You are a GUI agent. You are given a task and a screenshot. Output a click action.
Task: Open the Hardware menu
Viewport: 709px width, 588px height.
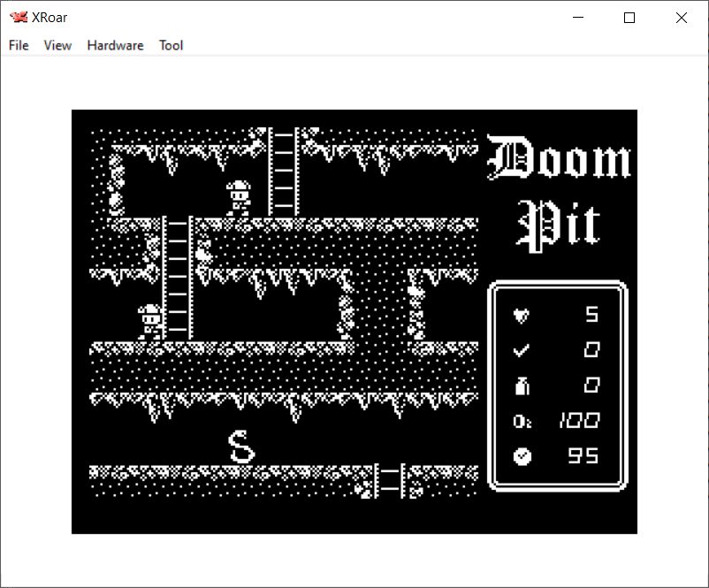(115, 45)
